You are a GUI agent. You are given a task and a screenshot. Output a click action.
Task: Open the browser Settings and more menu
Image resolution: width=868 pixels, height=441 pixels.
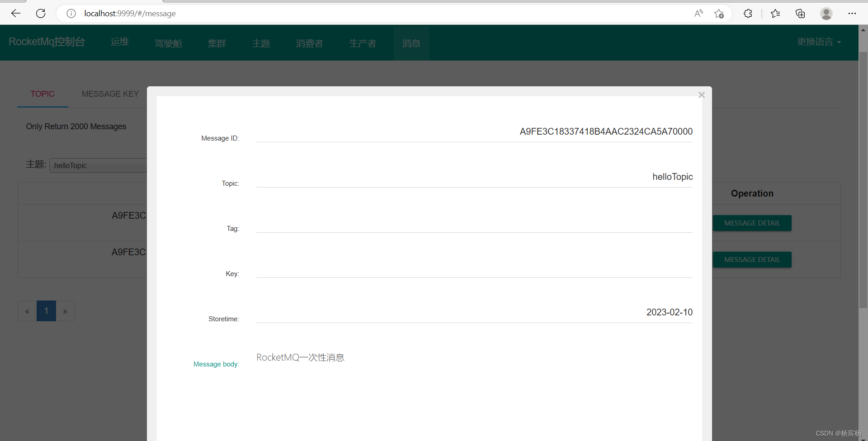tap(852, 14)
